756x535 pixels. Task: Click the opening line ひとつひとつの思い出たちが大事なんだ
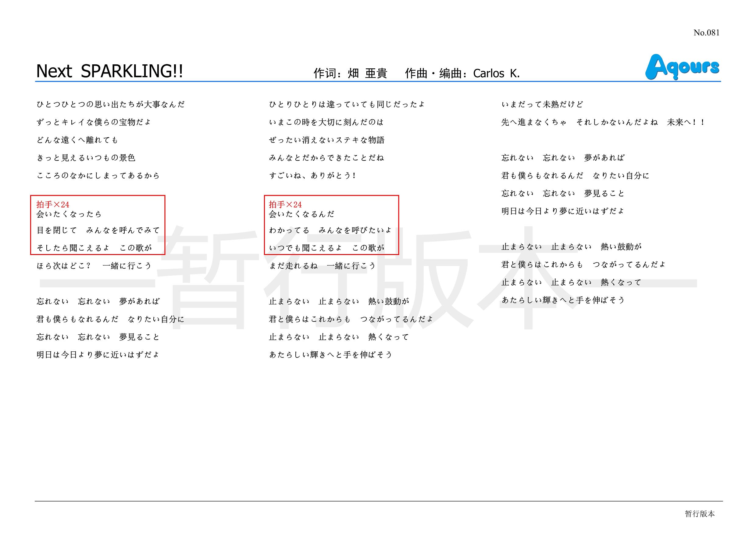tap(111, 104)
